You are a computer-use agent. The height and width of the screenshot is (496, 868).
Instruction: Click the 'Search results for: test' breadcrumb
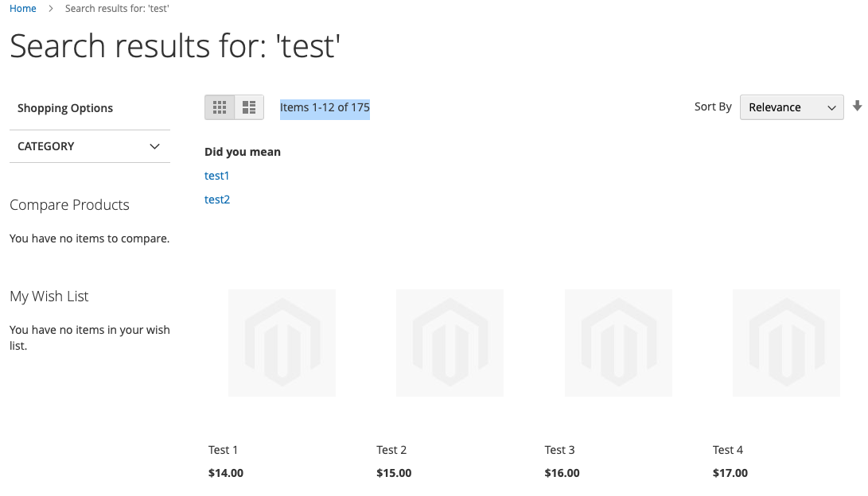coord(116,8)
